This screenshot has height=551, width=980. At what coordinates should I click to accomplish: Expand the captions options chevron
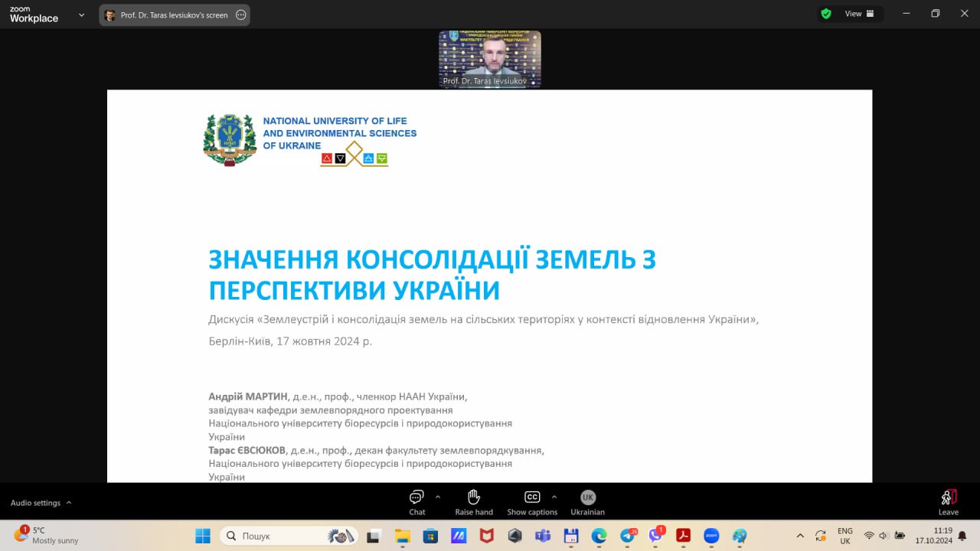point(554,496)
